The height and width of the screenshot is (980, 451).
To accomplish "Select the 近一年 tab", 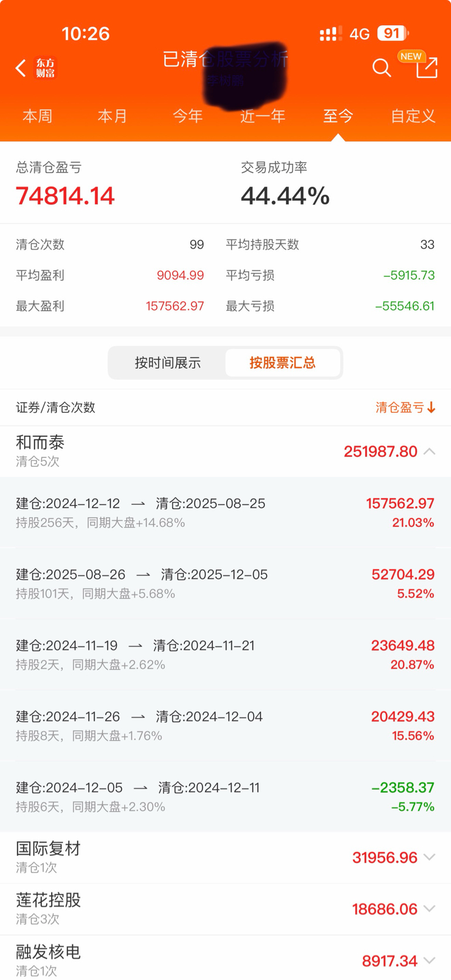I will [x=262, y=116].
